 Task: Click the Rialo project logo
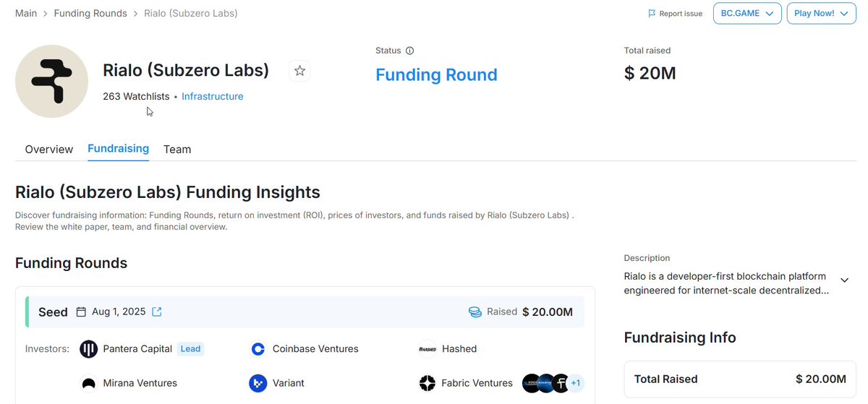pyautogui.click(x=51, y=81)
